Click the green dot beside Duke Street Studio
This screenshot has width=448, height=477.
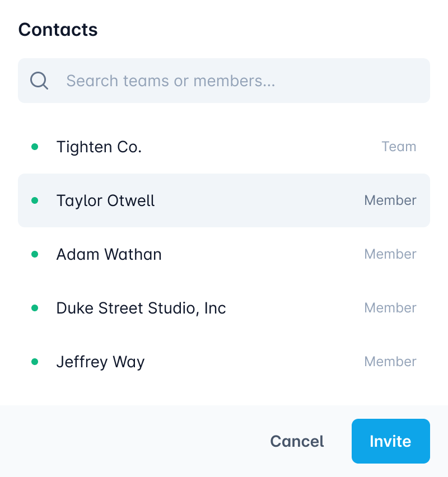tap(35, 308)
